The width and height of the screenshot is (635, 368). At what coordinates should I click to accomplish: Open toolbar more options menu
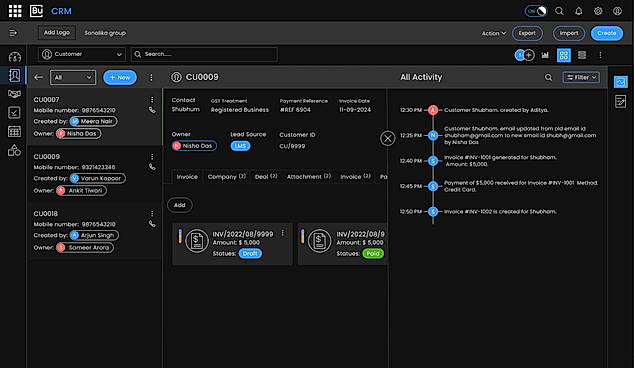coord(600,55)
